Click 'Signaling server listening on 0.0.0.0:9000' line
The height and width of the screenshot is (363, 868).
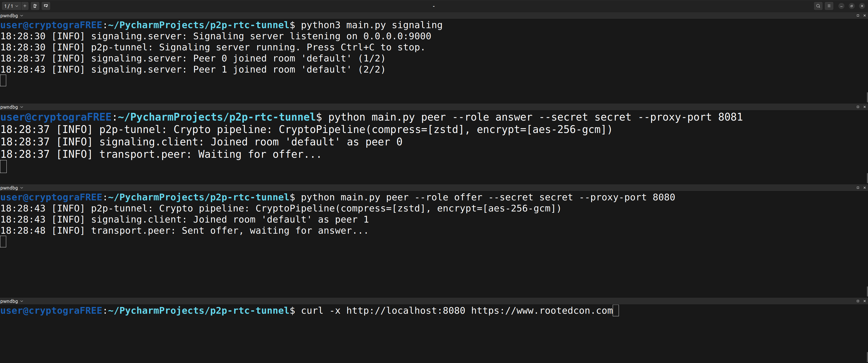point(312,36)
